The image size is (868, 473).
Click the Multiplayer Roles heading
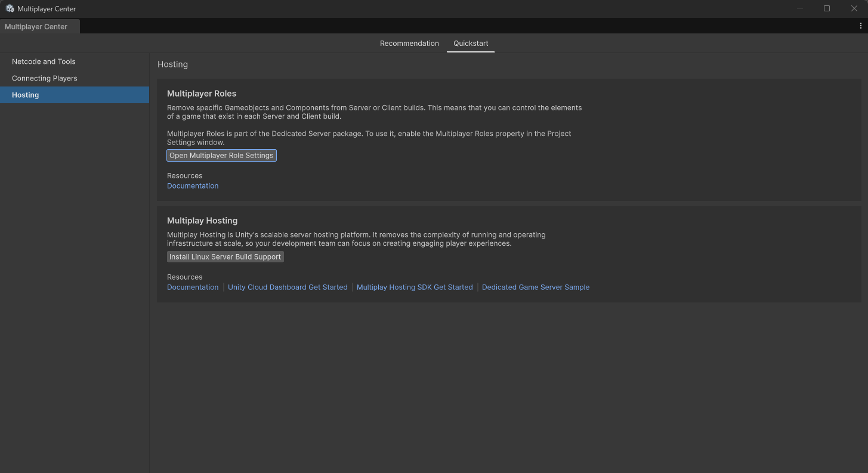tap(202, 94)
